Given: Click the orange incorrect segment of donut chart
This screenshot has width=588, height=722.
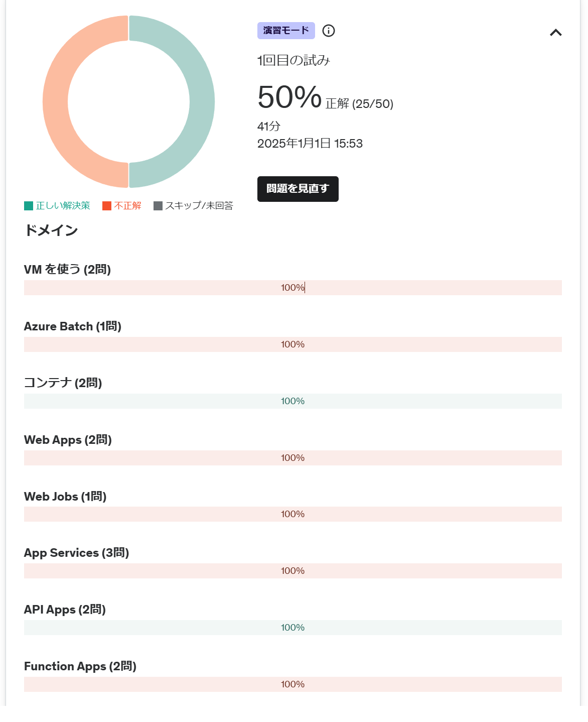Looking at the screenshot, I should [x=55, y=101].
